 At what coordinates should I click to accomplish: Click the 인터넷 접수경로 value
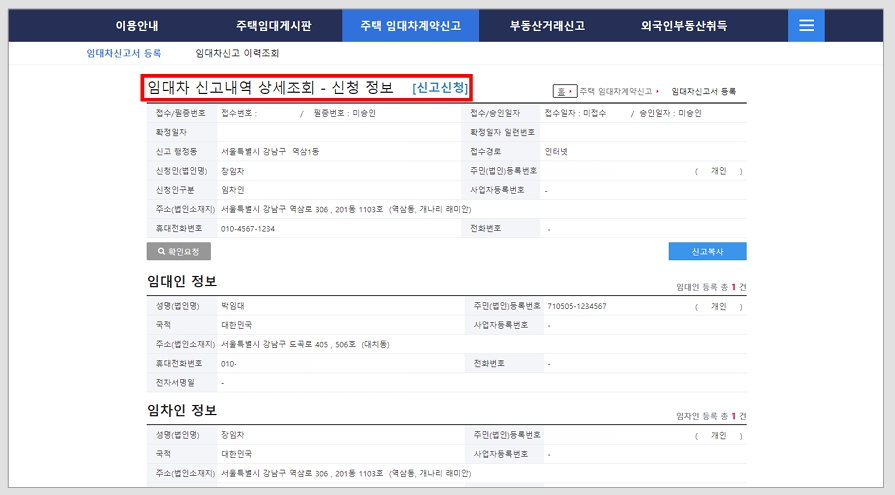point(556,151)
